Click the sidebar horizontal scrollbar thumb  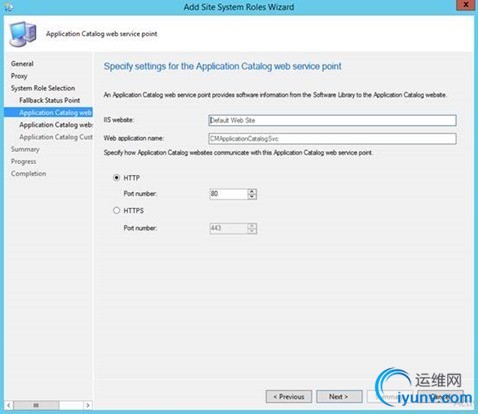(x=36, y=405)
